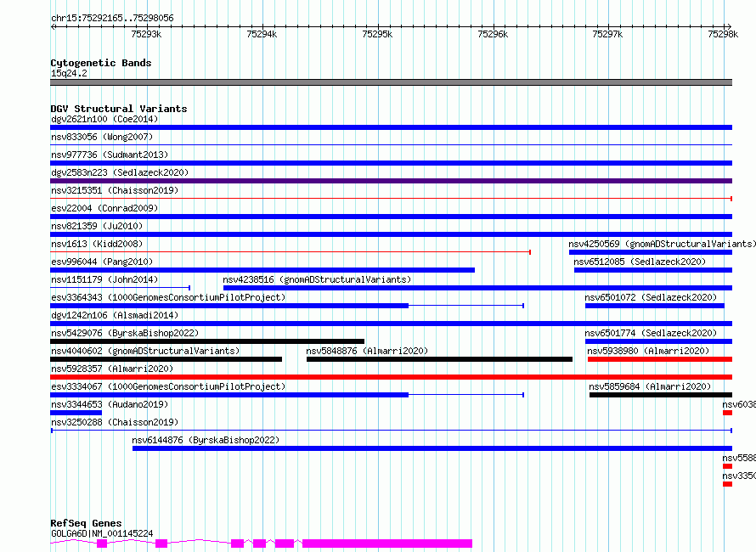
Task: Click the first small GOLGA6D exon block
Action: 102,544
